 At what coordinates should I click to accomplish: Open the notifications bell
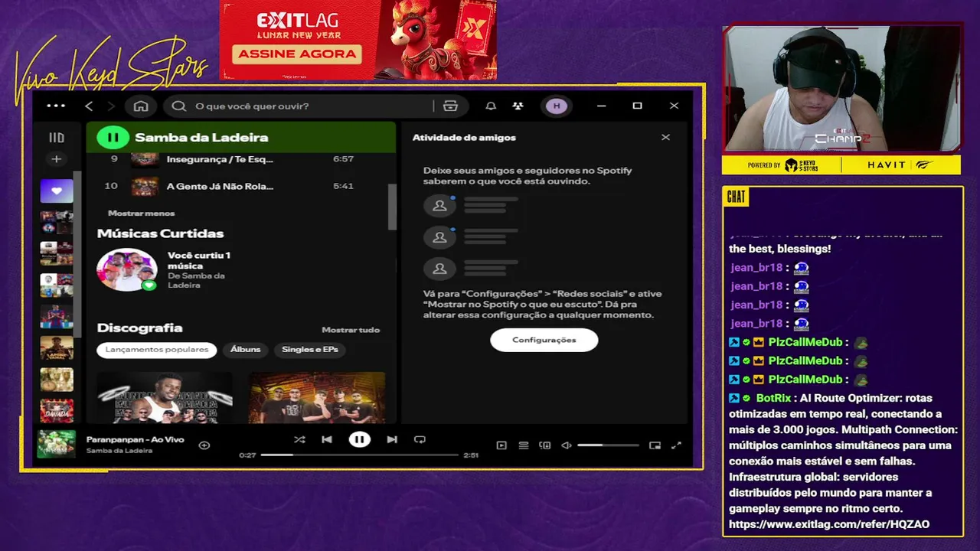(x=491, y=106)
